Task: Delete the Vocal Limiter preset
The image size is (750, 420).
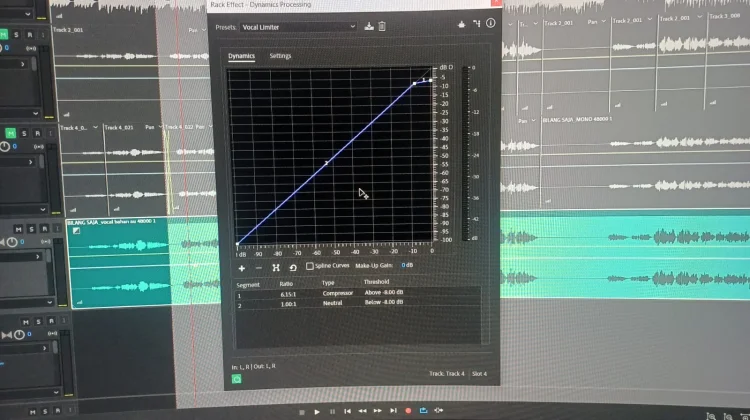Action: pyautogui.click(x=382, y=26)
